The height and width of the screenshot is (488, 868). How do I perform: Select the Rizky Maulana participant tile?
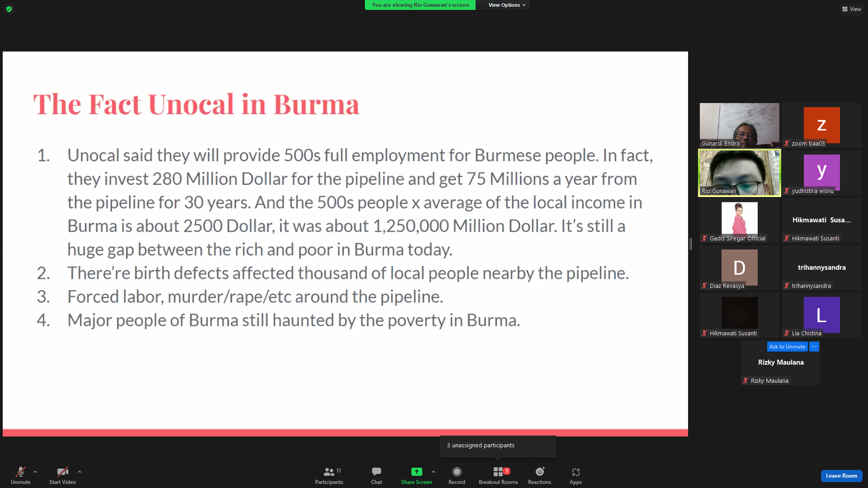[781, 362]
